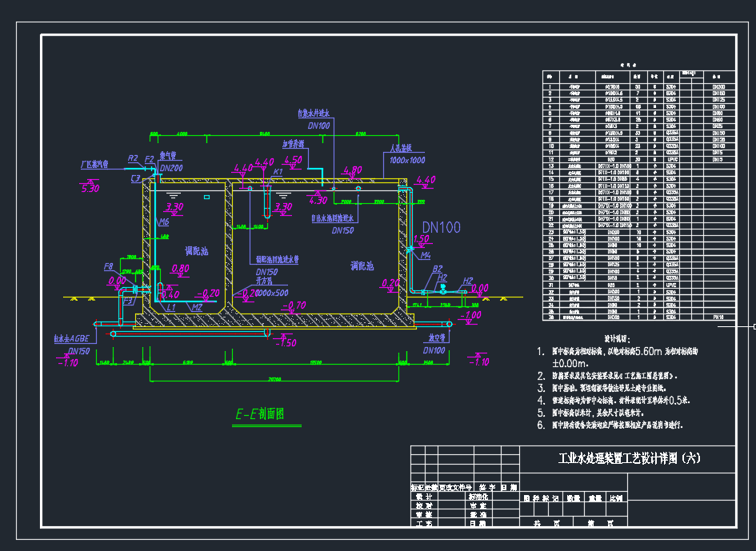Viewport: 756px width, 551px height.
Task: Select the AGBE outlet pipe label
Action: (x=72, y=339)
